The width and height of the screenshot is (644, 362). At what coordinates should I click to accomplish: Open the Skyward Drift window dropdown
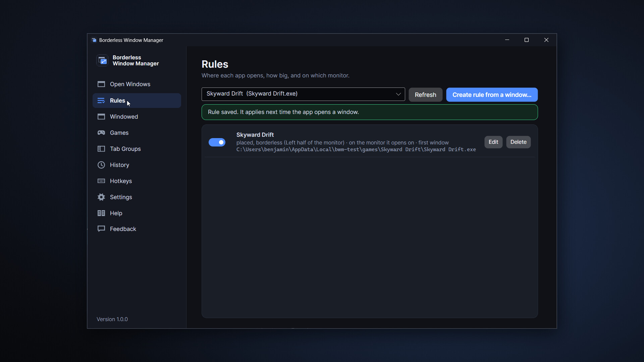coord(303,94)
